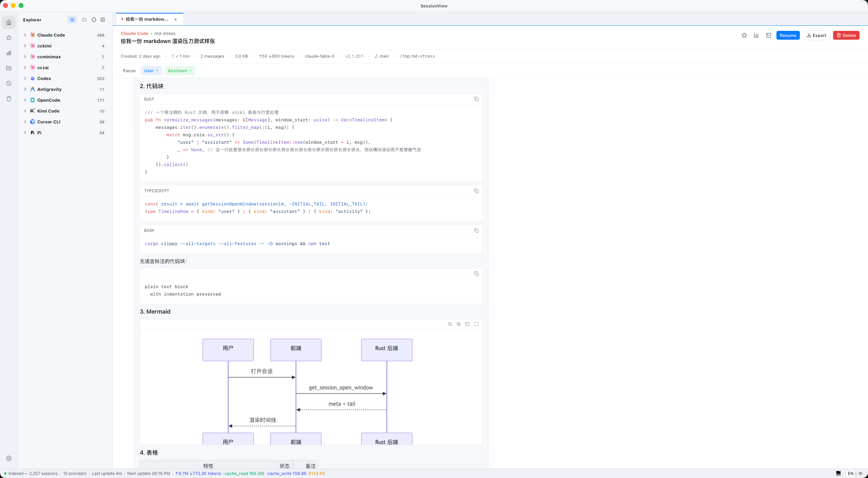Open Favorites star in left sidebar
Viewport: 868px width, 478px height.
point(9,38)
